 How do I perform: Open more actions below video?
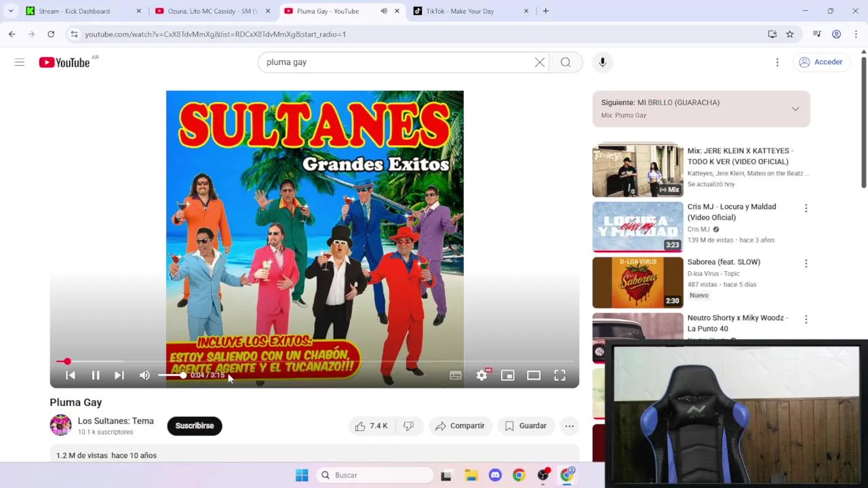pyautogui.click(x=570, y=426)
